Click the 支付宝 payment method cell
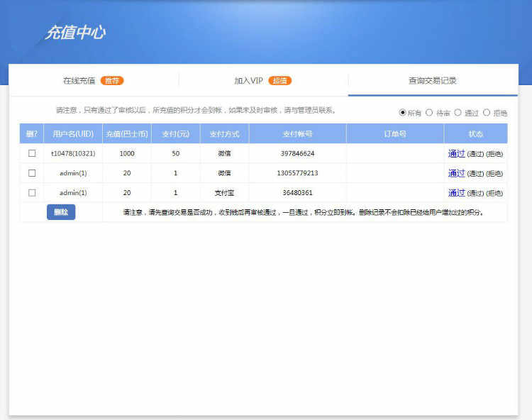Screen dimensions: 532x420 [225, 193]
